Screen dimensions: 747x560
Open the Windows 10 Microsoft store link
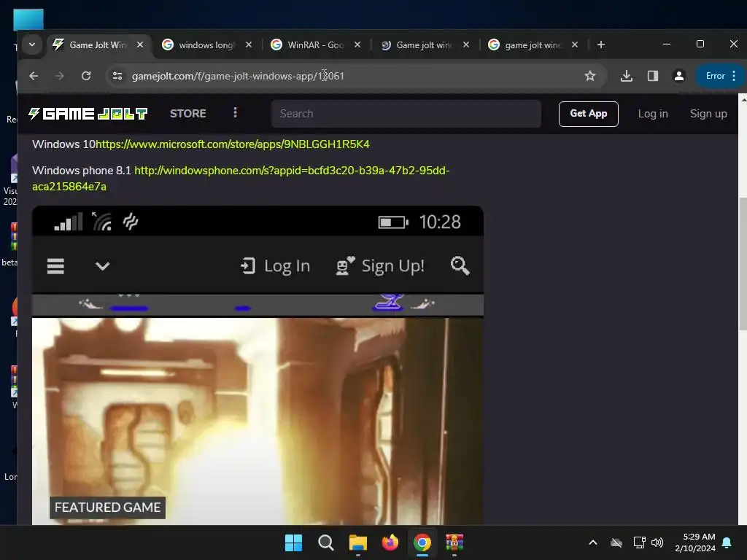coord(233,144)
